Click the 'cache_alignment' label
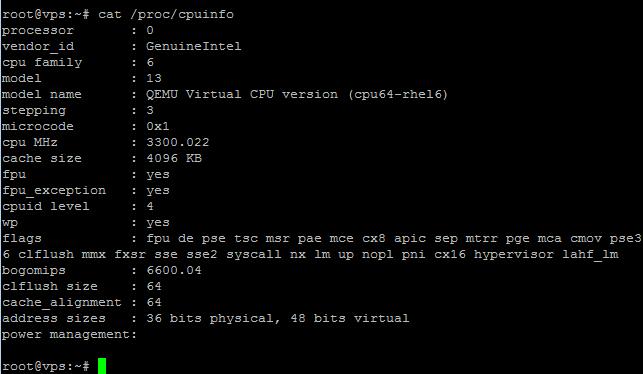 tap(62, 303)
